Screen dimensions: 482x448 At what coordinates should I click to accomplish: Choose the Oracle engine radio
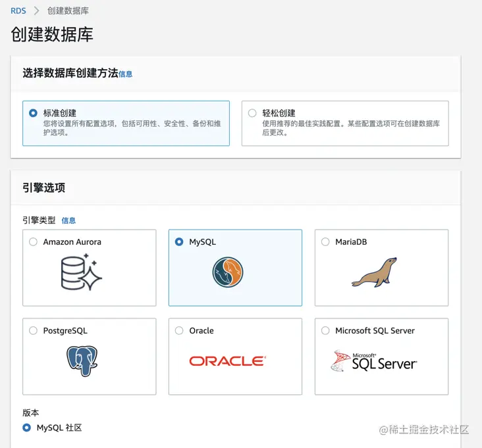[x=179, y=330]
